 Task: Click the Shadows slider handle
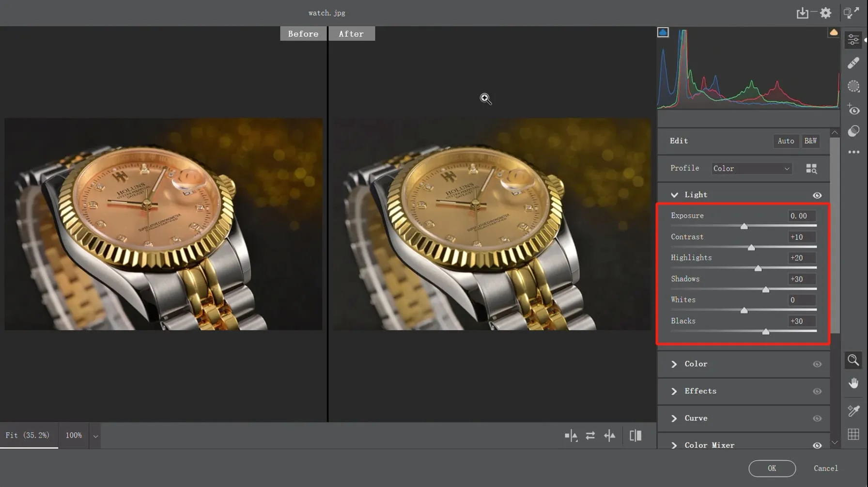click(x=766, y=289)
